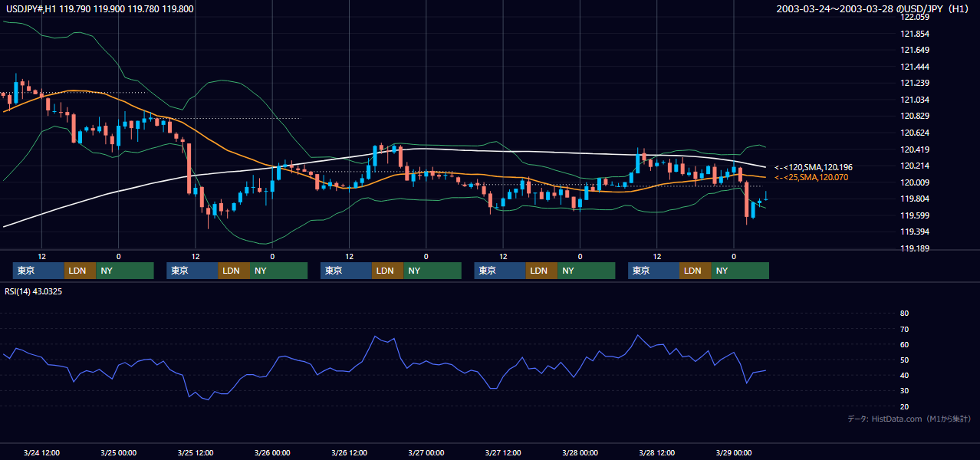
Task: Click the 3/28 00:00 time label
Action: (x=580, y=452)
